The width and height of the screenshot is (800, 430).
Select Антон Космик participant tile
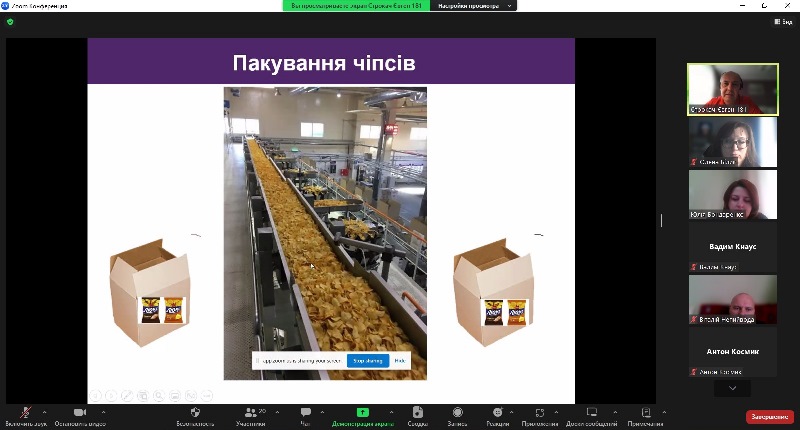733,352
